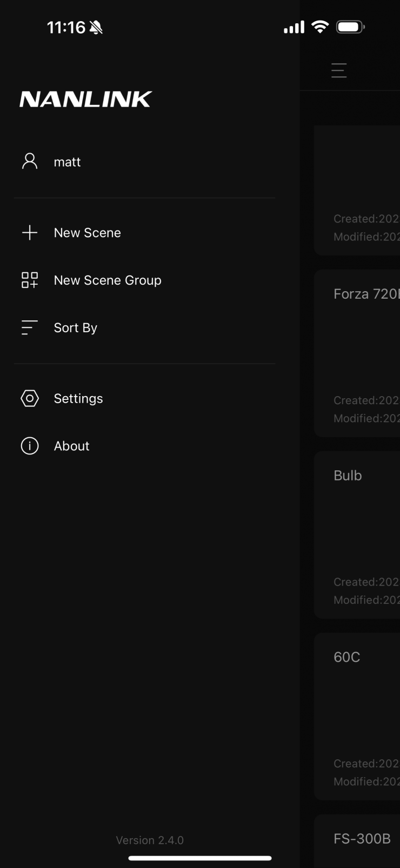Tap the NANLINK logo

(86, 99)
